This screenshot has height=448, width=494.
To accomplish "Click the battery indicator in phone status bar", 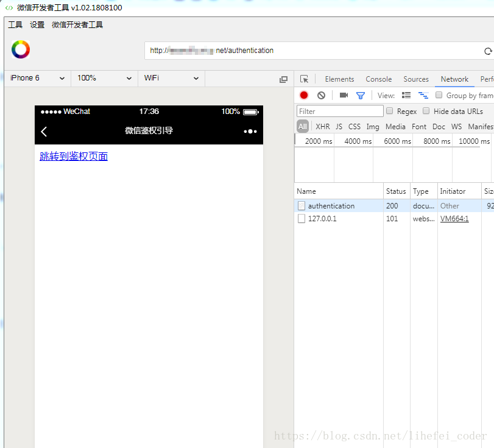I will [x=251, y=112].
